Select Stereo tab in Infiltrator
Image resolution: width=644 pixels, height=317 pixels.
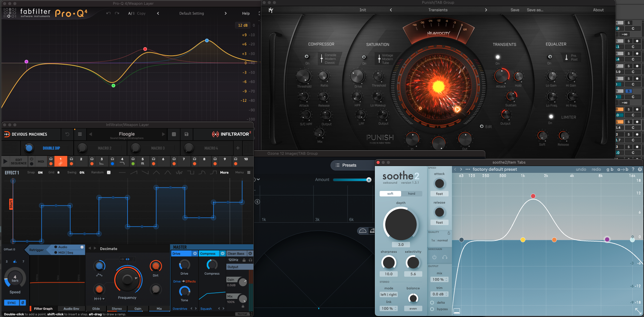pos(117,308)
